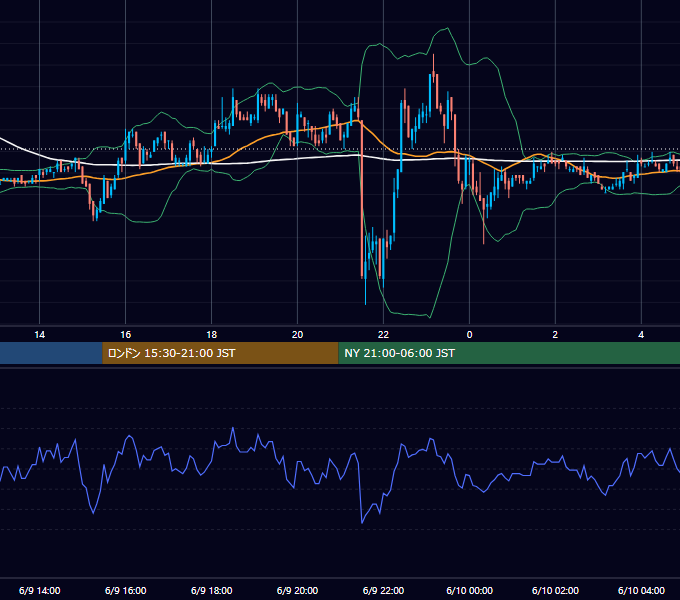The image size is (680, 600).
Task: Click the '6/10 04:00' label on oscillator axis
Action: click(641, 590)
